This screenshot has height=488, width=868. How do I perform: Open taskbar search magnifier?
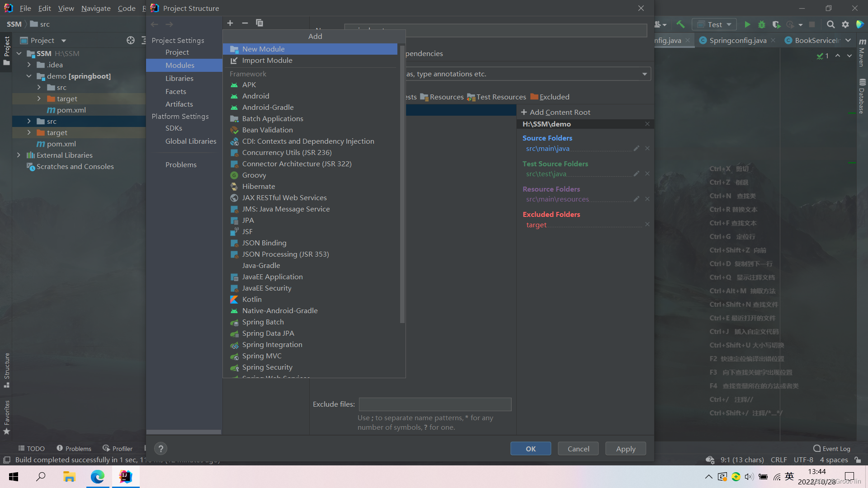41,477
